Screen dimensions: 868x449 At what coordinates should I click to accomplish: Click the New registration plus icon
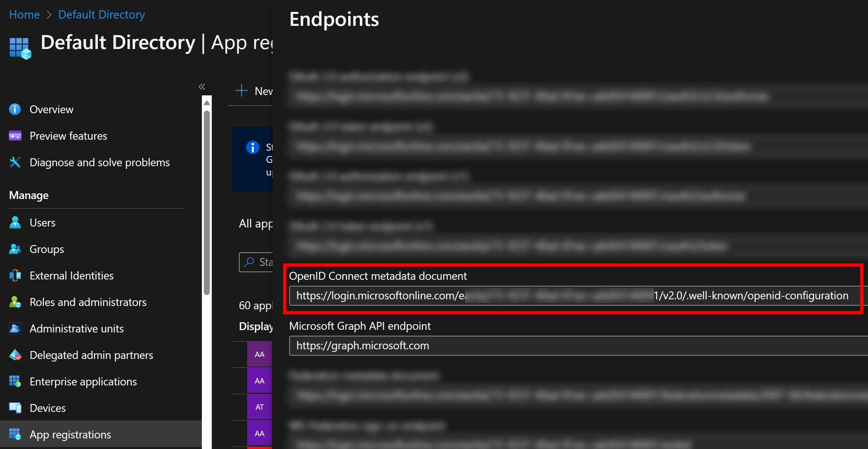coord(241,91)
